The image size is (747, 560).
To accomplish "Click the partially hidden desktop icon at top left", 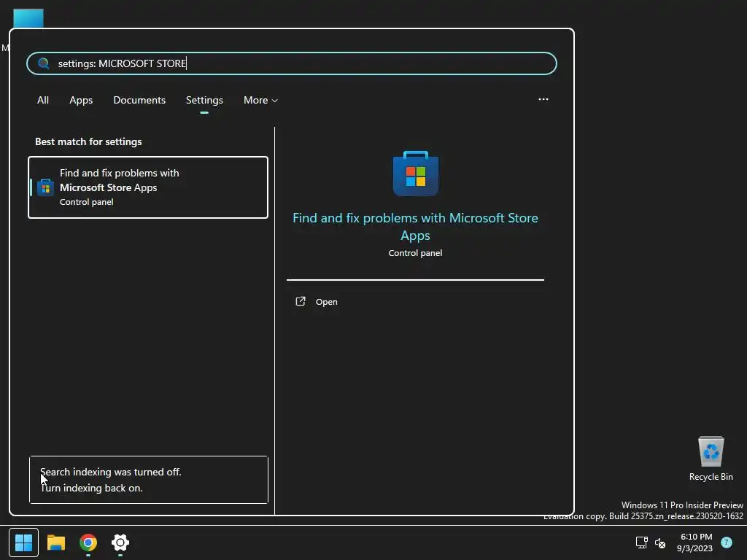I will (28, 18).
